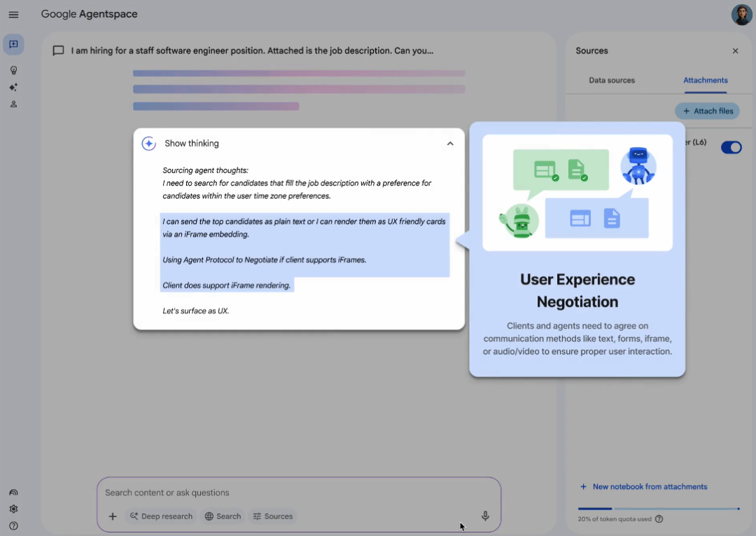The image size is (756, 536).
Task: Enable Deep research mode
Action: (161, 516)
